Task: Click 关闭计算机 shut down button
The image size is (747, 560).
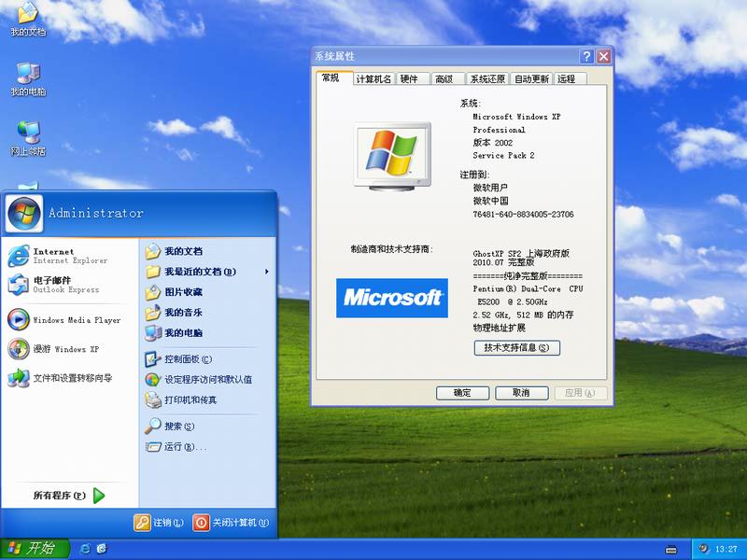Action: click(x=231, y=523)
